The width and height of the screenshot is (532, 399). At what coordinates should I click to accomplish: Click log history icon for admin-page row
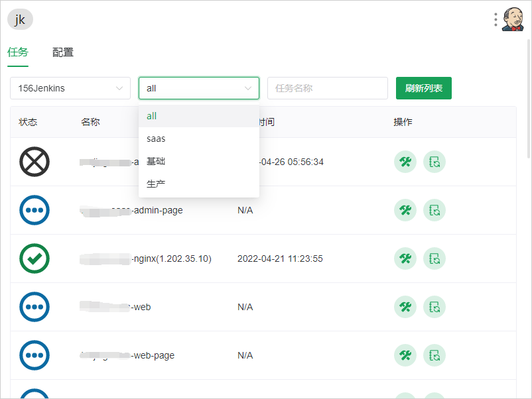434,210
